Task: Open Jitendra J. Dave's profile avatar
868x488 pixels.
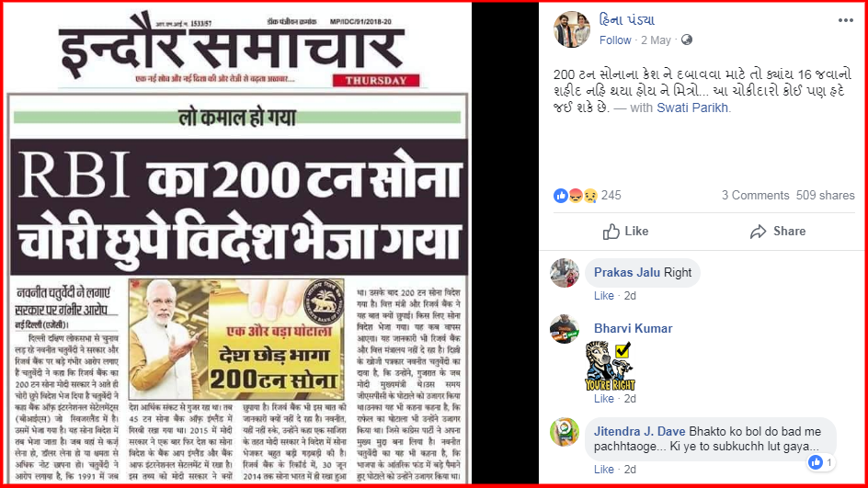Action: point(565,432)
